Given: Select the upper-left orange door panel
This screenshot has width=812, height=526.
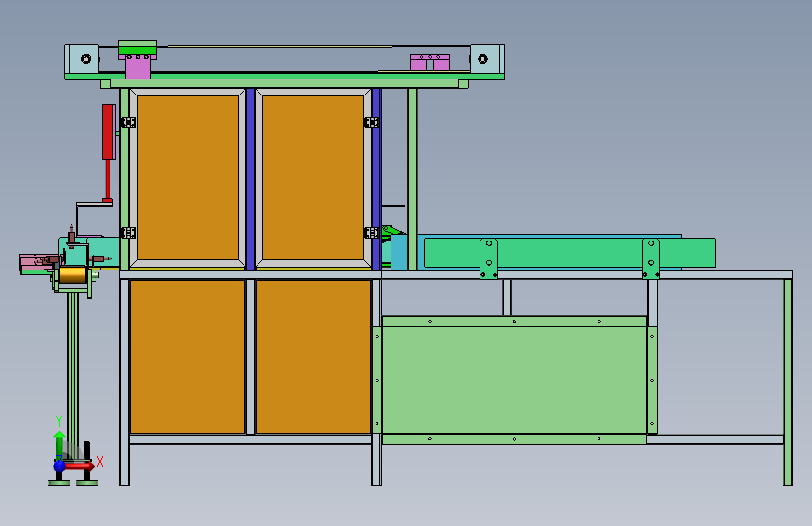Looking at the screenshot, I should [x=187, y=178].
